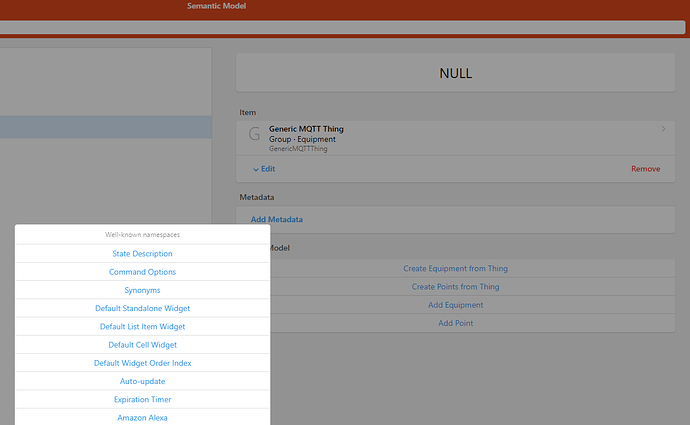Expand the Edit section chevron

tap(256, 169)
